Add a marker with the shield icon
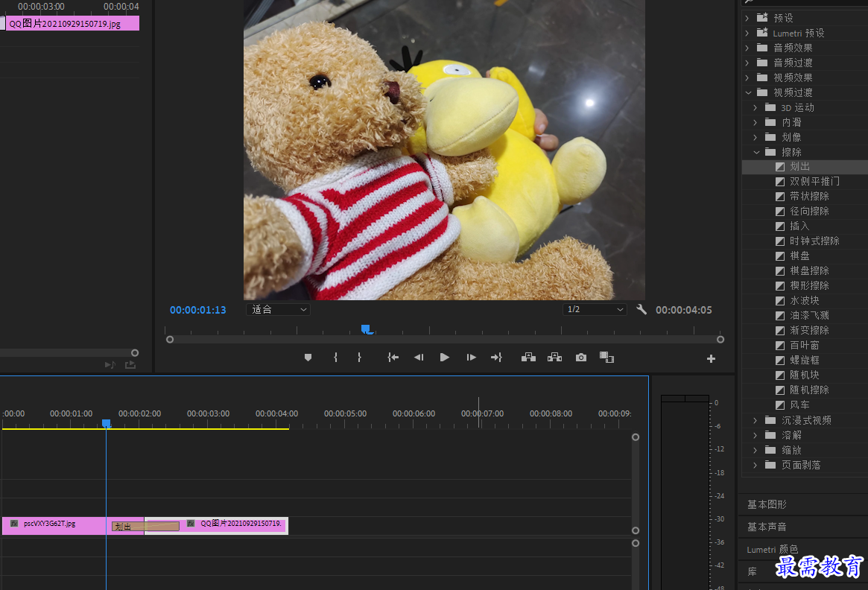Screen dimensions: 868x590 (x=308, y=358)
